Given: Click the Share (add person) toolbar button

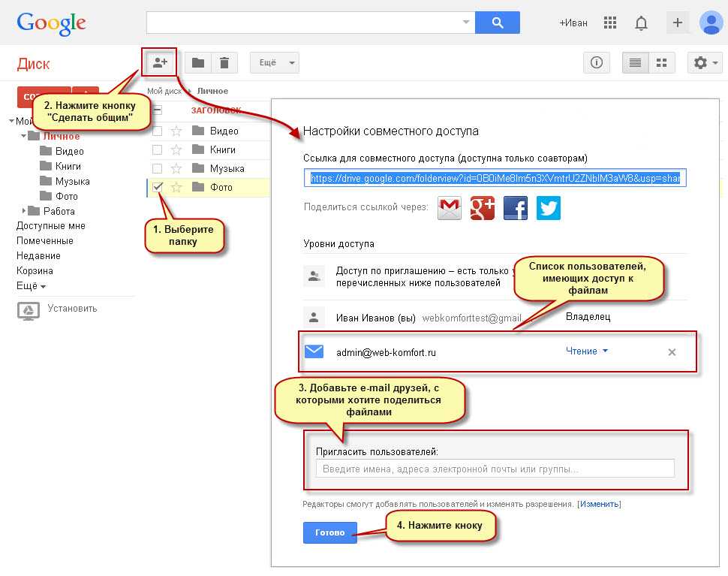Looking at the screenshot, I should coord(160,62).
